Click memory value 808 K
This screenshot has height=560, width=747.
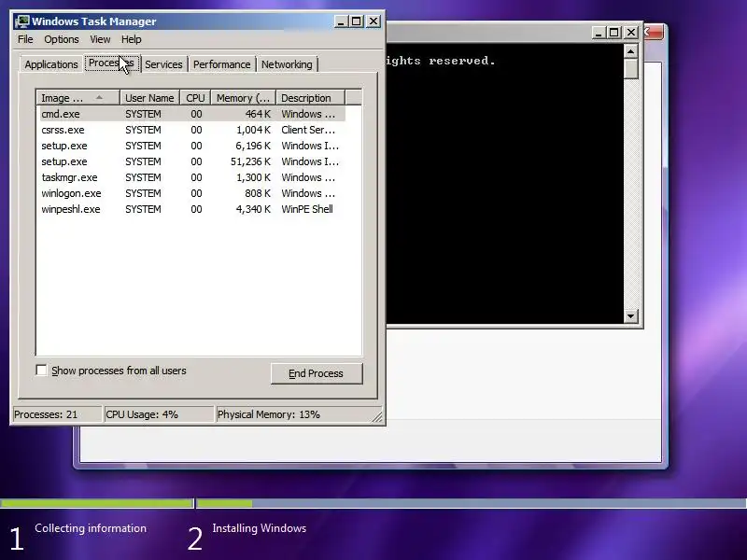[258, 193]
